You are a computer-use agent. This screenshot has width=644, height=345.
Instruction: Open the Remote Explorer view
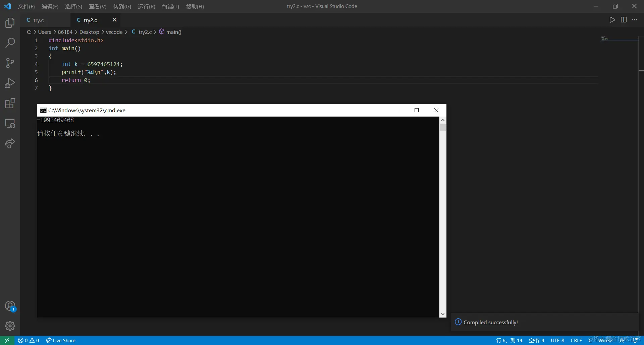tap(10, 124)
